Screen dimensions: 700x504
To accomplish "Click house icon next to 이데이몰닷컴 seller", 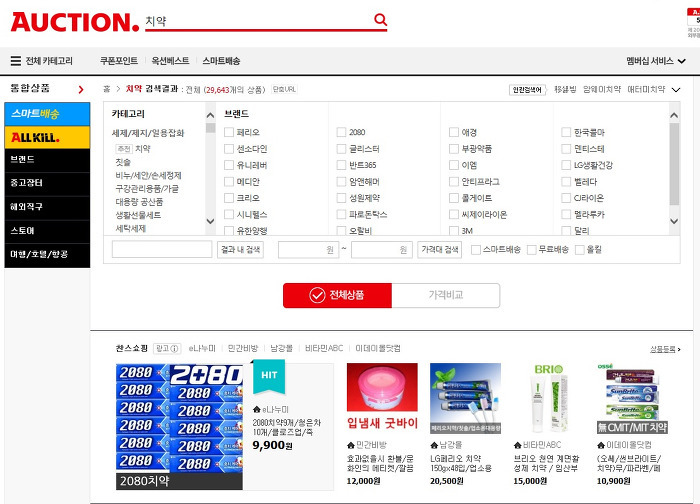I will point(601,445).
